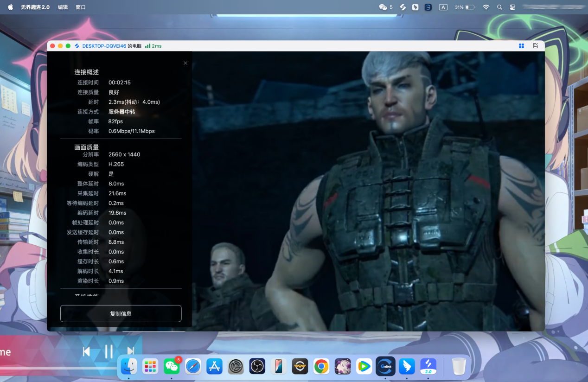Close the connection overview panel

click(x=185, y=63)
